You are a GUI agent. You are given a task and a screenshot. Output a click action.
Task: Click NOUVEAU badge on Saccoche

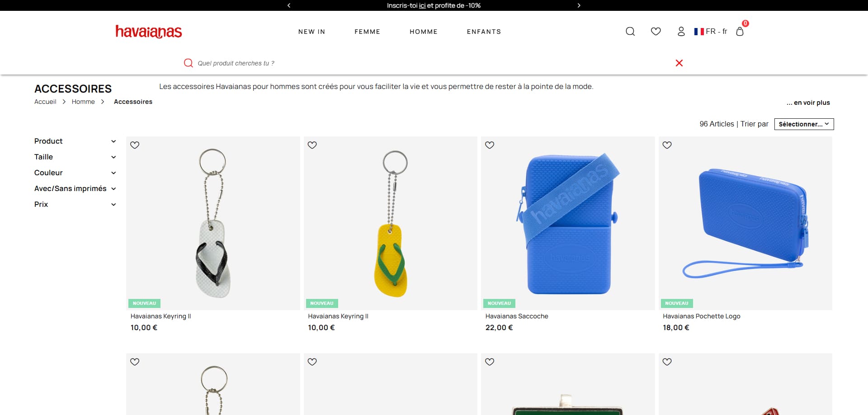(x=499, y=303)
